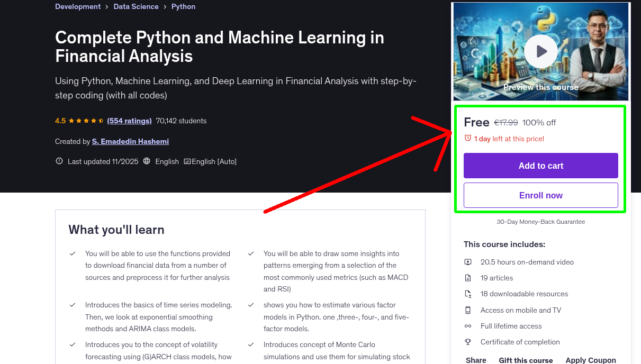
Task: Click the Add to cart button
Action: 540,166
